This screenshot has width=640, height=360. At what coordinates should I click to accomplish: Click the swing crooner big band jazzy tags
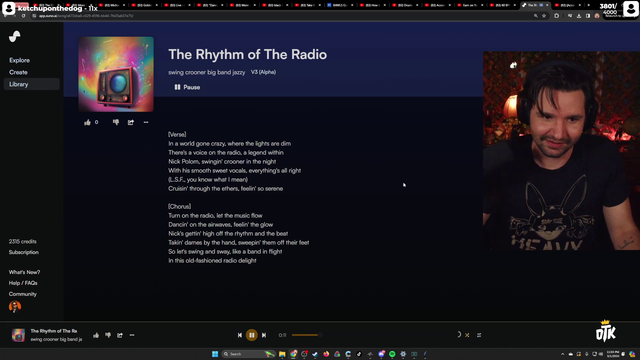coord(207,72)
